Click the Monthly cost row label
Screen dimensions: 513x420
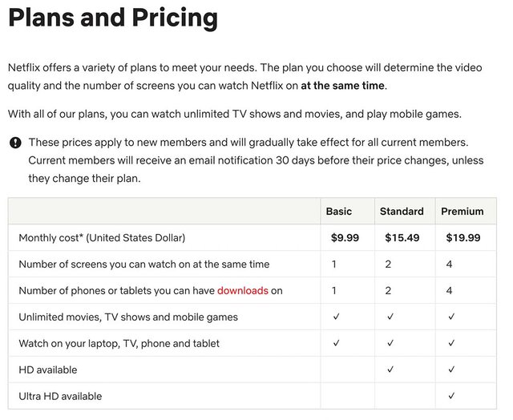click(102, 237)
